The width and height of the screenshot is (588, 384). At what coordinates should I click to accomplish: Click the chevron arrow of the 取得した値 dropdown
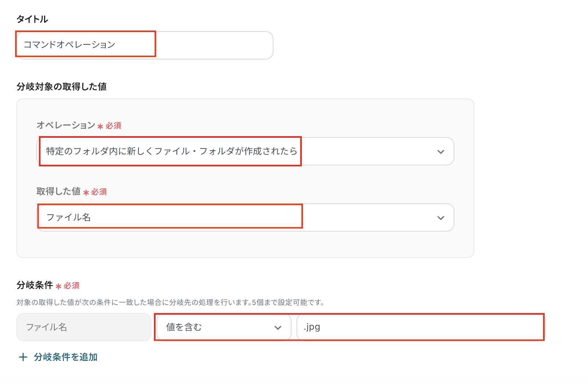(x=441, y=218)
